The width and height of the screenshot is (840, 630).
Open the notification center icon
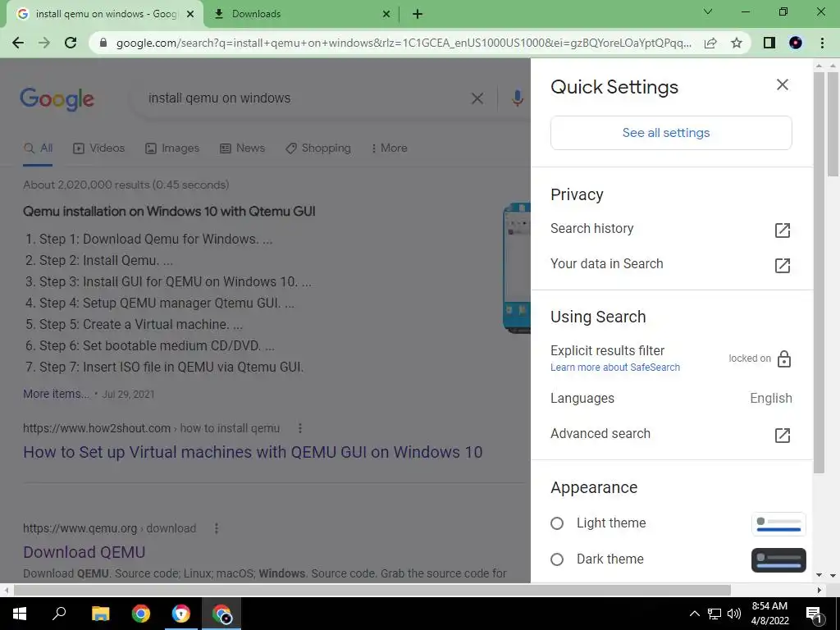tap(814, 614)
